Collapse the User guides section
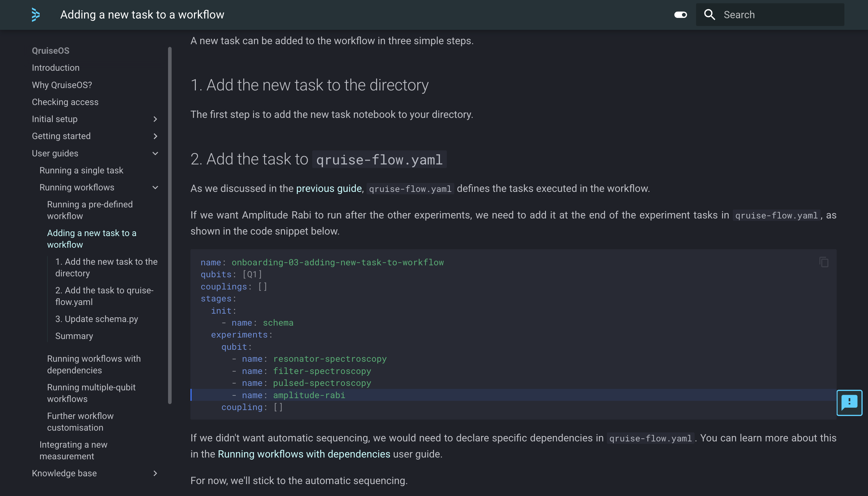This screenshot has width=868, height=496. tap(155, 153)
